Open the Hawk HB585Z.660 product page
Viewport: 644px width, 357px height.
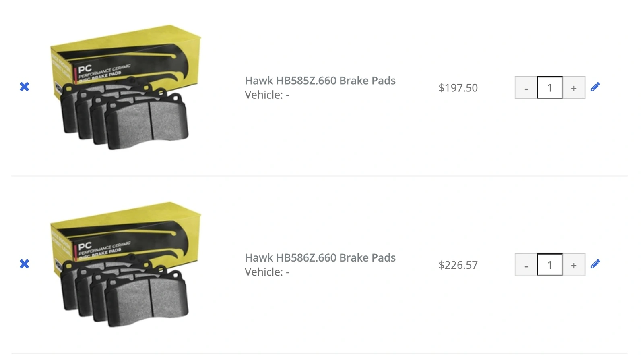(x=320, y=81)
